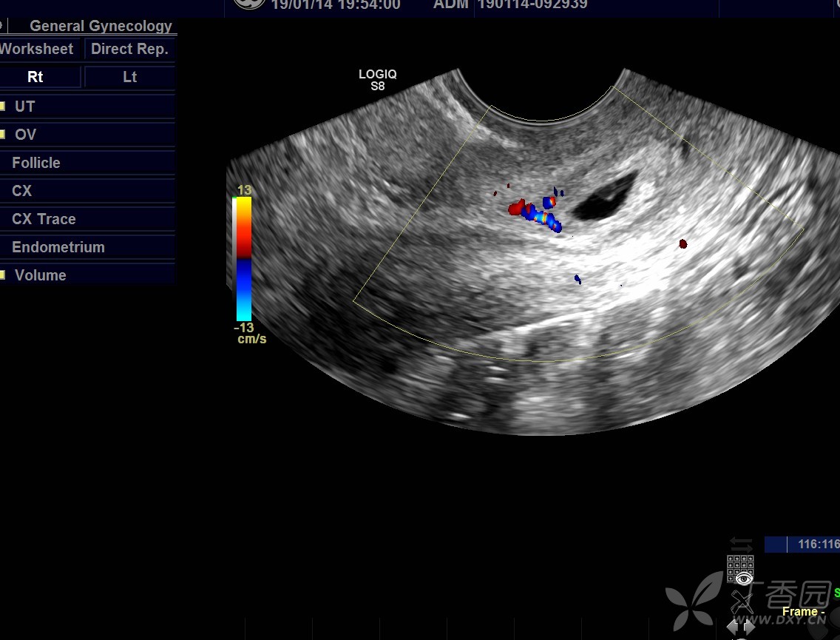
Task: Click the GE logo in top bar
Action: (249, 4)
